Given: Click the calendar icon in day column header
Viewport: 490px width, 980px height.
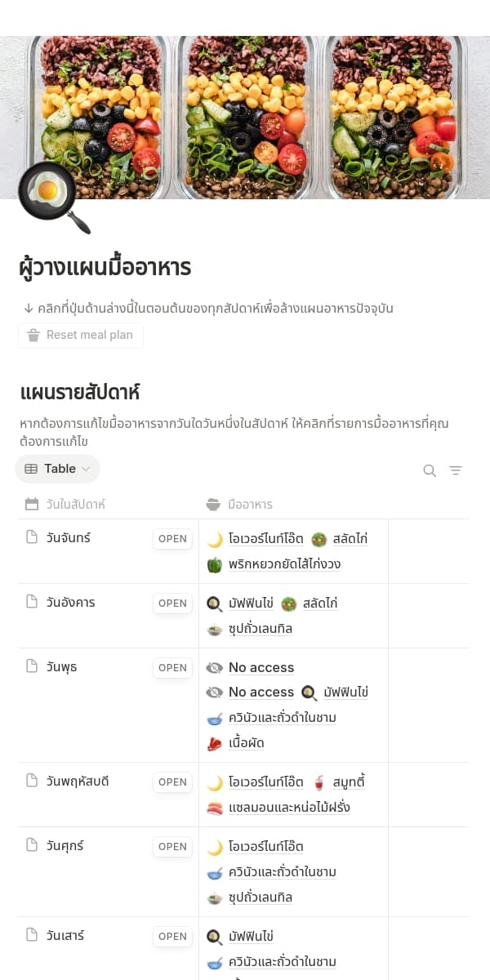Looking at the screenshot, I should coord(32,505).
